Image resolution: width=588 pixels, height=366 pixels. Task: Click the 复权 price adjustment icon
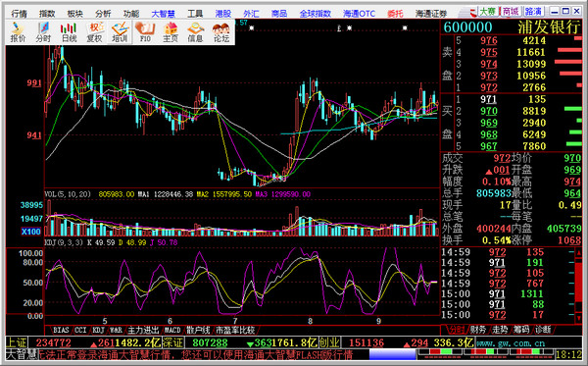pyautogui.click(x=94, y=32)
